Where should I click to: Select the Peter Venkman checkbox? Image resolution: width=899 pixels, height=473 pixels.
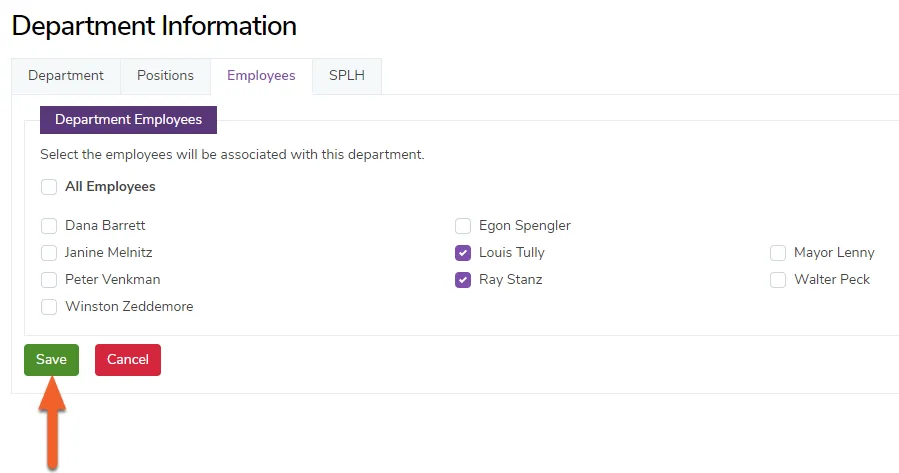49,280
